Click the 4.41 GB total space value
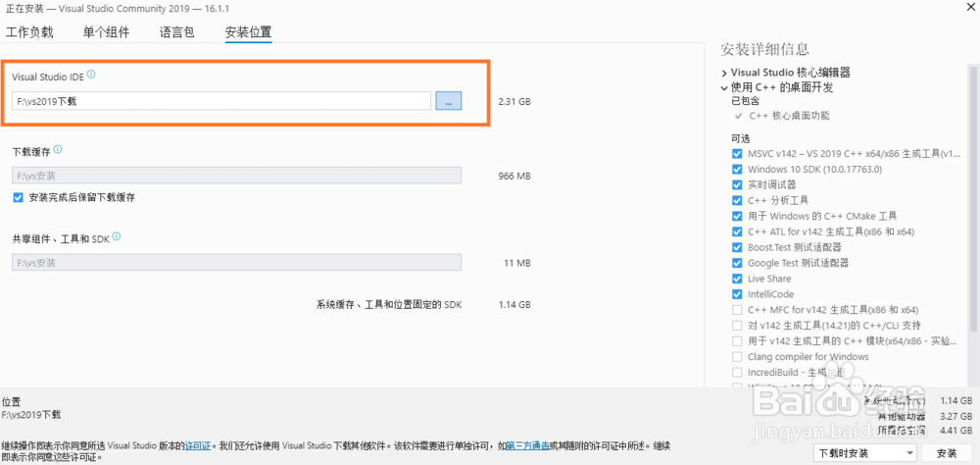This screenshot has height=465, width=980. click(x=955, y=431)
